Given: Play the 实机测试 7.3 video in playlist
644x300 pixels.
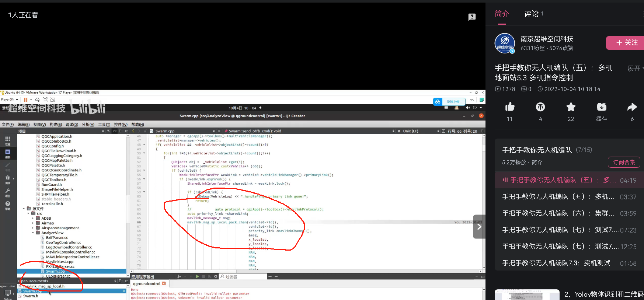Looking at the screenshot, I should (569, 263).
